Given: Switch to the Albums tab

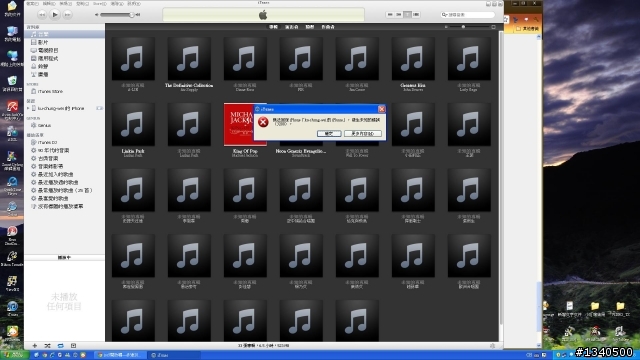Looking at the screenshot, I should point(273,27).
